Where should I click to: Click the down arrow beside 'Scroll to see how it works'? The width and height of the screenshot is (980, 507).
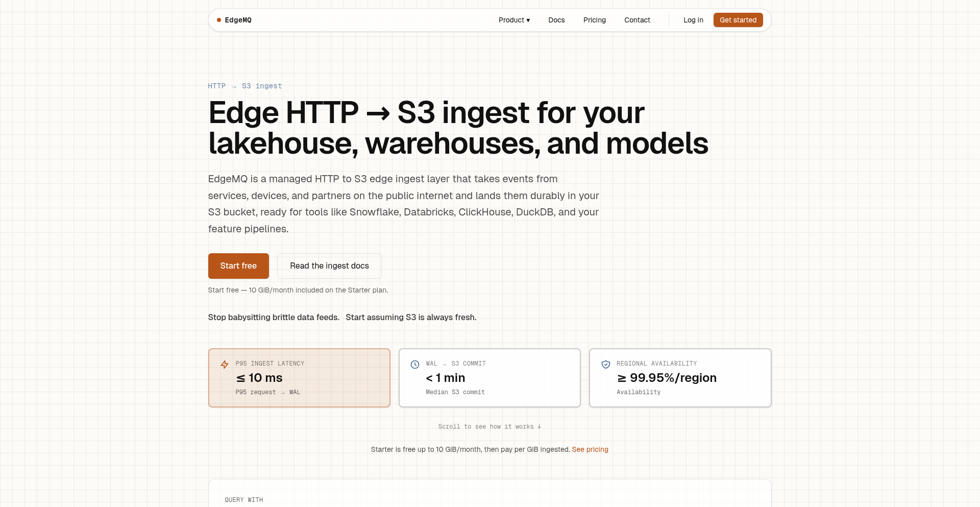pyautogui.click(x=540, y=427)
